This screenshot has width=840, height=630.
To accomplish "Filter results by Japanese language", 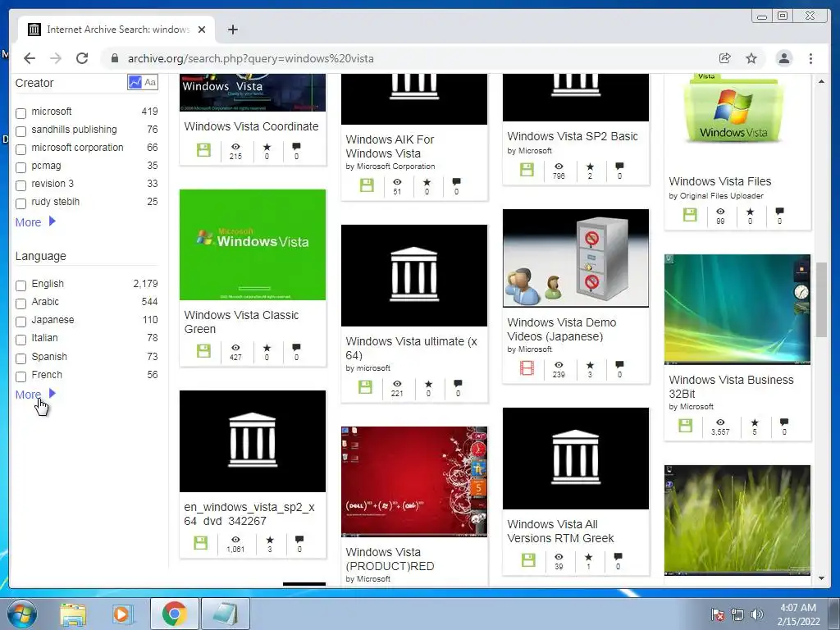I will point(21,322).
